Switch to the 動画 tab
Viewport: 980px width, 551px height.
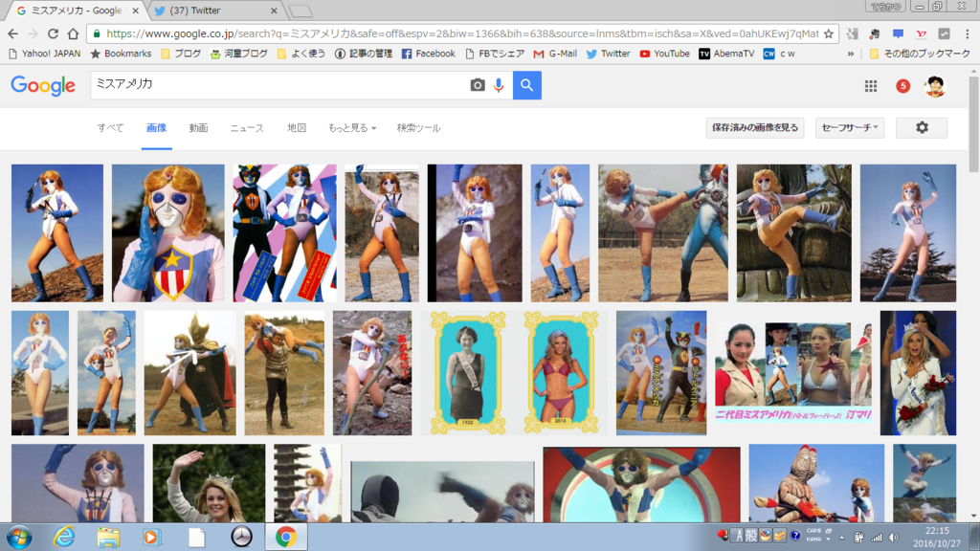(x=198, y=127)
